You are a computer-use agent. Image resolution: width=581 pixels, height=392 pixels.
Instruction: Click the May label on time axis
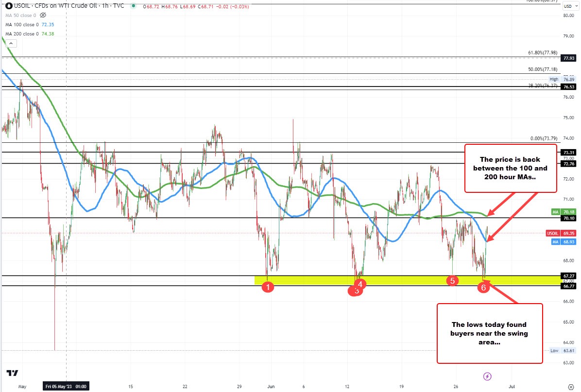[x=22, y=387]
